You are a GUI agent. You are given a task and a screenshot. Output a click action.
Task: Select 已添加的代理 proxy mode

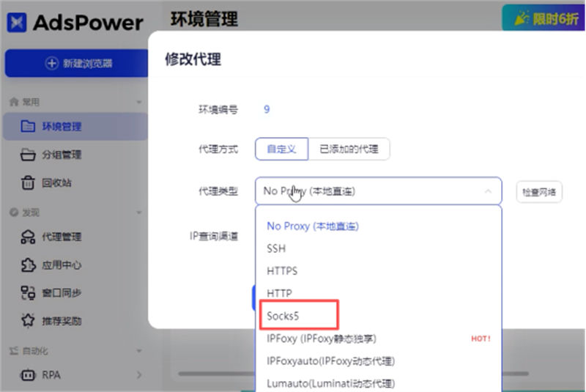349,149
